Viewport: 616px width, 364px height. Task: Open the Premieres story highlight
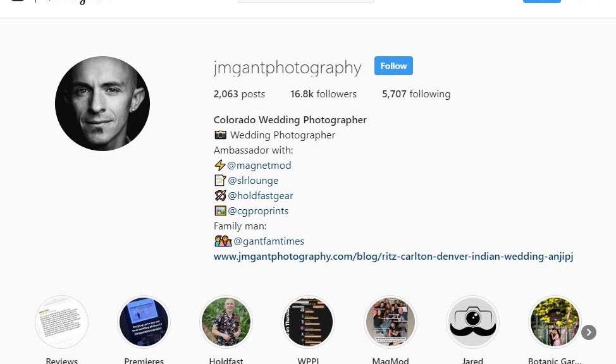click(x=144, y=322)
